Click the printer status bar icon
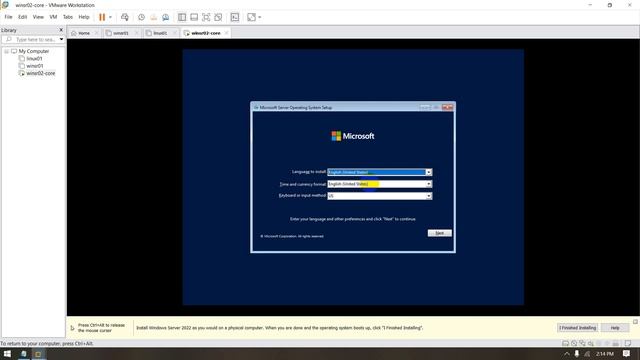 (x=616, y=343)
